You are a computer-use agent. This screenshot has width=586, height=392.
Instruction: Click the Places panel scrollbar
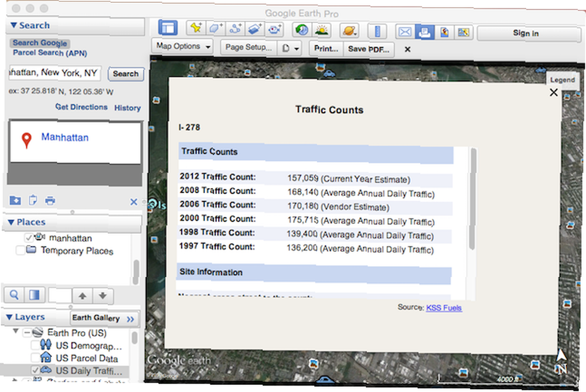[136, 272]
